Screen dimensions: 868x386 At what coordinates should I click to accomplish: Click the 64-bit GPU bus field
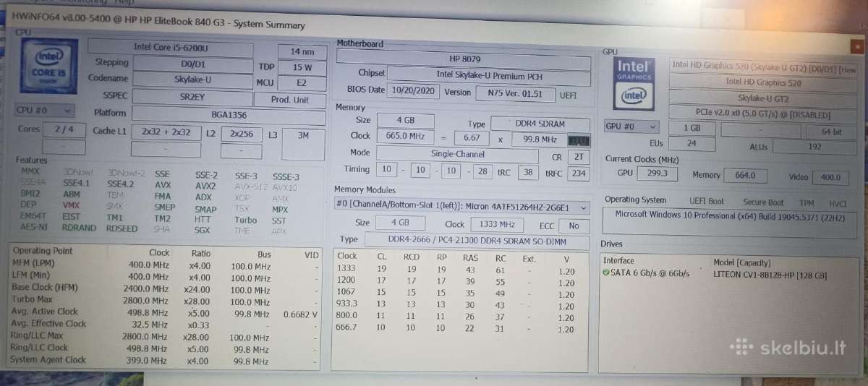click(831, 132)
